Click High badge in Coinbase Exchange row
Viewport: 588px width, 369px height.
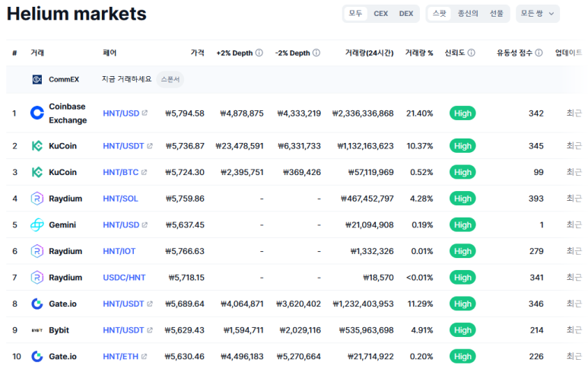click(462, 113)
